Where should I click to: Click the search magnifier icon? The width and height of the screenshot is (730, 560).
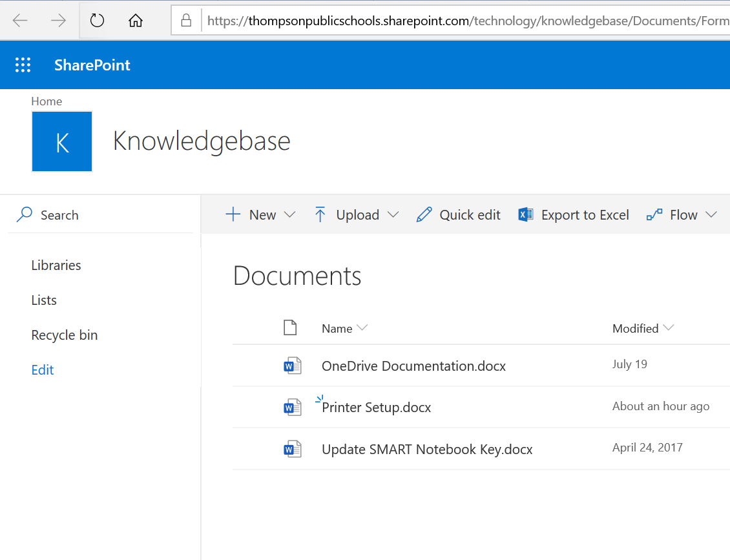(24, 214)
